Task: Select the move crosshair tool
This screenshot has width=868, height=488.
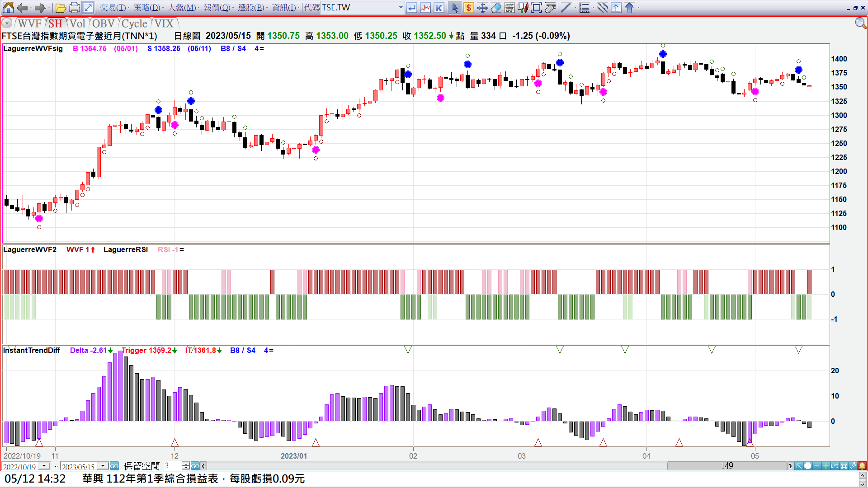Action: coord(482,8)
